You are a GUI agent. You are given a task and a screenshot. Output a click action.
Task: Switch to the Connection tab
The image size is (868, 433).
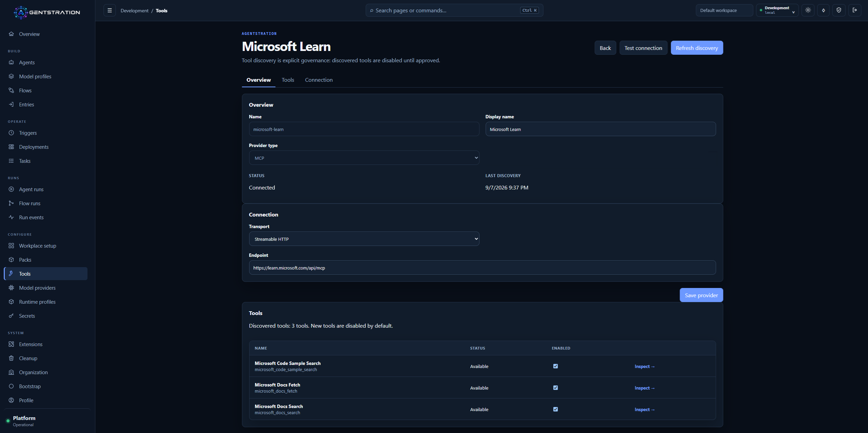click(318, 80)
